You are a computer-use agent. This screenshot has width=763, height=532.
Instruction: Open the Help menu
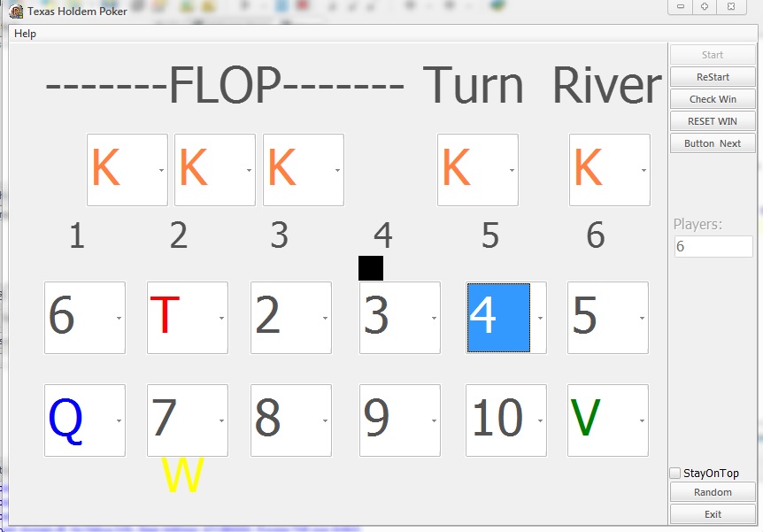click(x=26, y=34)
